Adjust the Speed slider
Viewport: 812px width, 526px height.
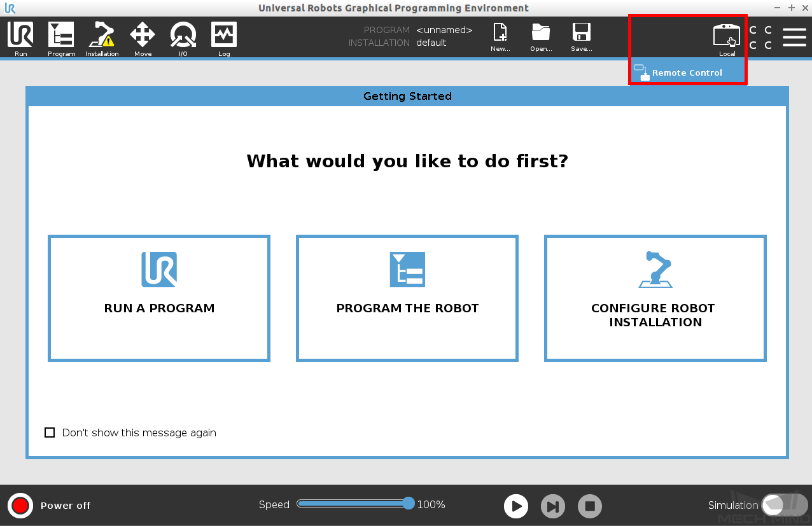pos(356,504)
